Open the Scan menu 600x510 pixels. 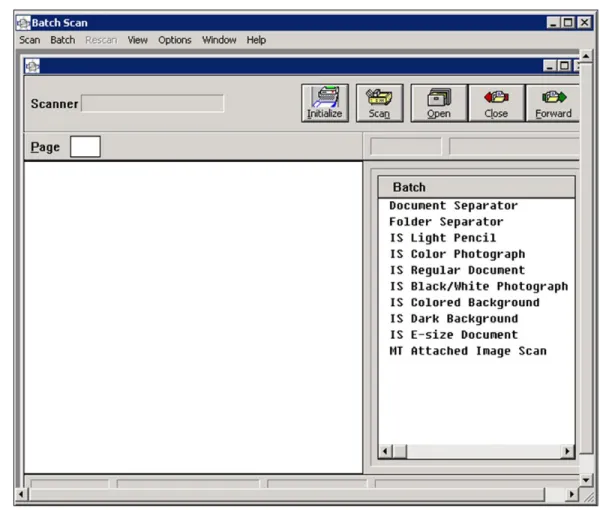[x=29, y=40]
